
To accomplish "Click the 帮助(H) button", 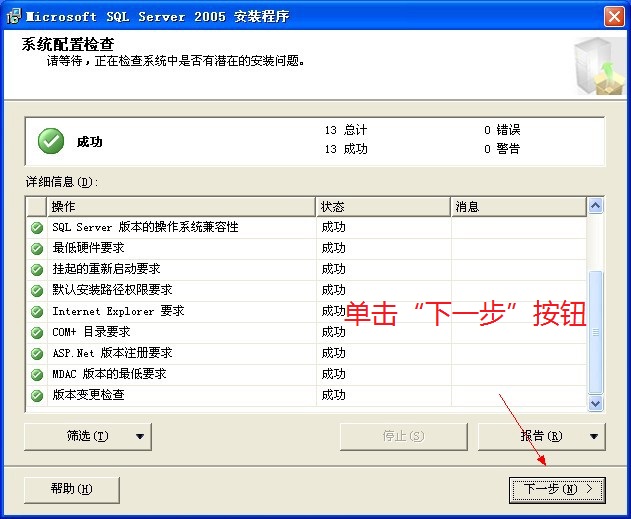I will click(x=71, y=489).
